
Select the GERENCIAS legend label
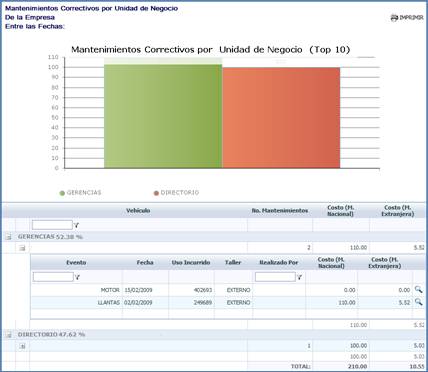[84, 193]
